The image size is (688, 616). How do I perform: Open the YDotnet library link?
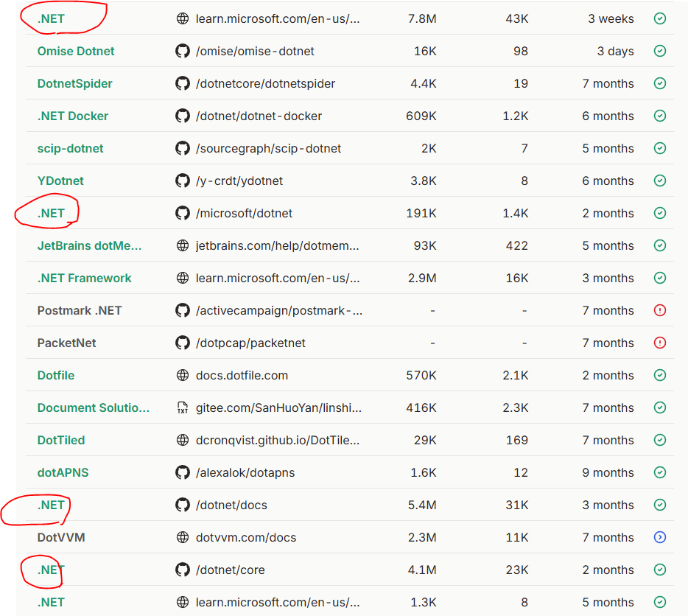[60, 181]
